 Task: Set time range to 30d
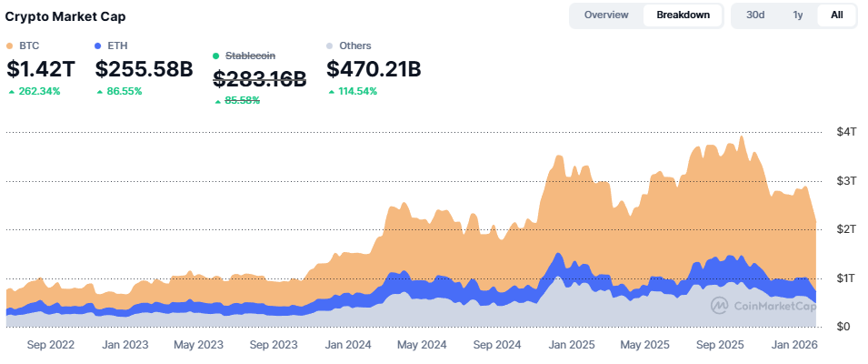click(x=755, y=15)
